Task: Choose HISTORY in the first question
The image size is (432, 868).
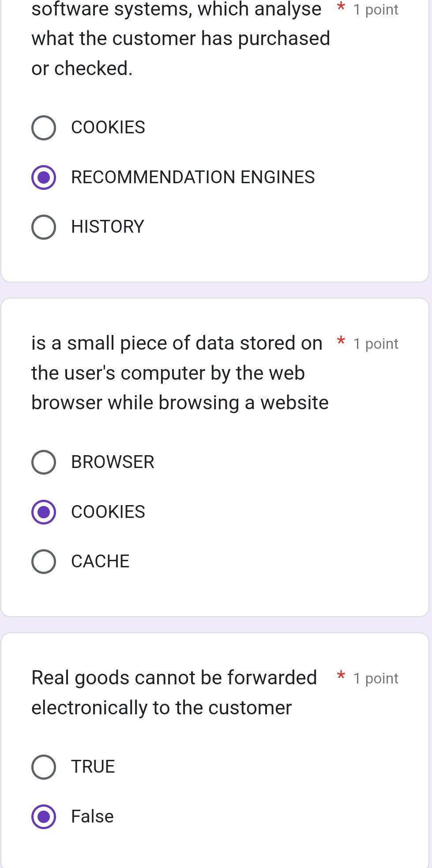Action: 44,227
